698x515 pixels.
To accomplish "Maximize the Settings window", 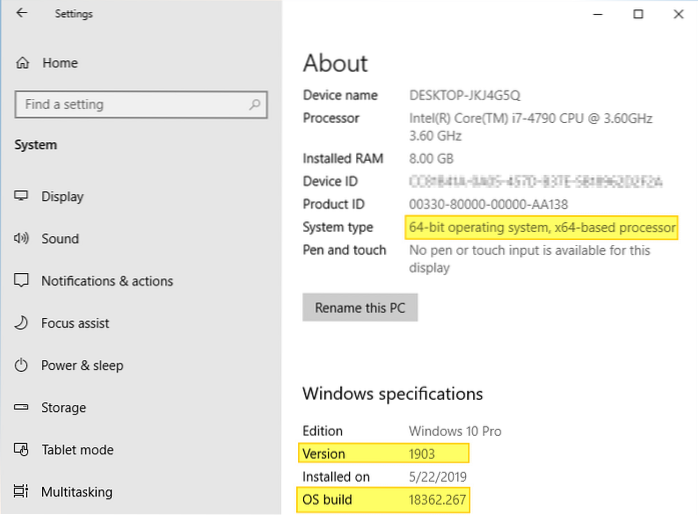I will point(638,14).
